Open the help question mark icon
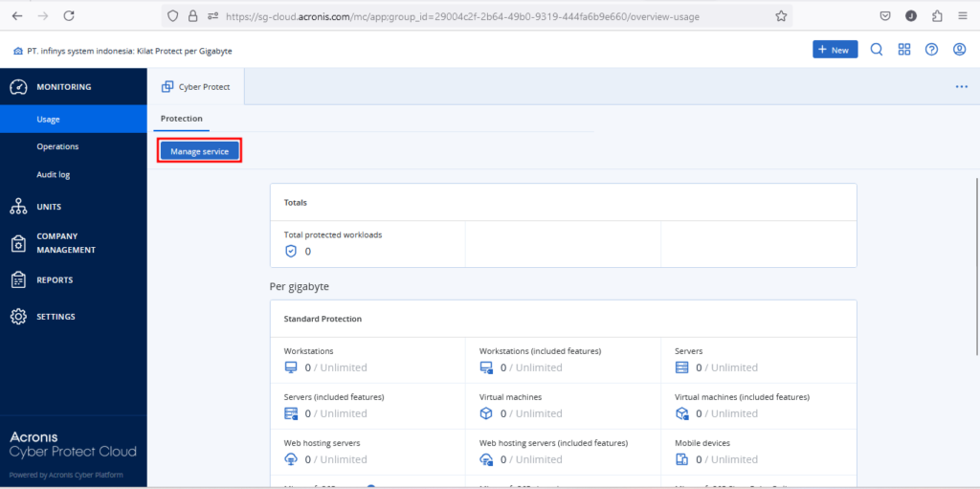Screen dimensions: 980x489 point(931,50)
